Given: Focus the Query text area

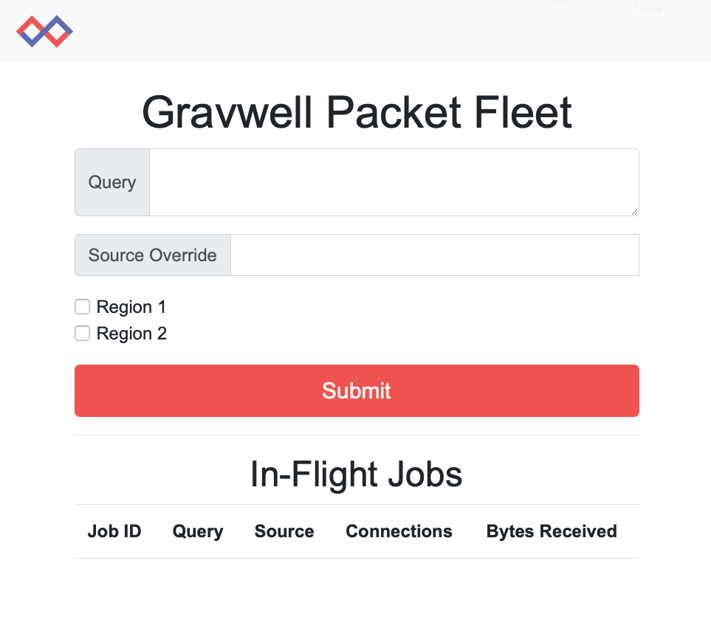Looking at the screenshot, I should coord(393,182).
